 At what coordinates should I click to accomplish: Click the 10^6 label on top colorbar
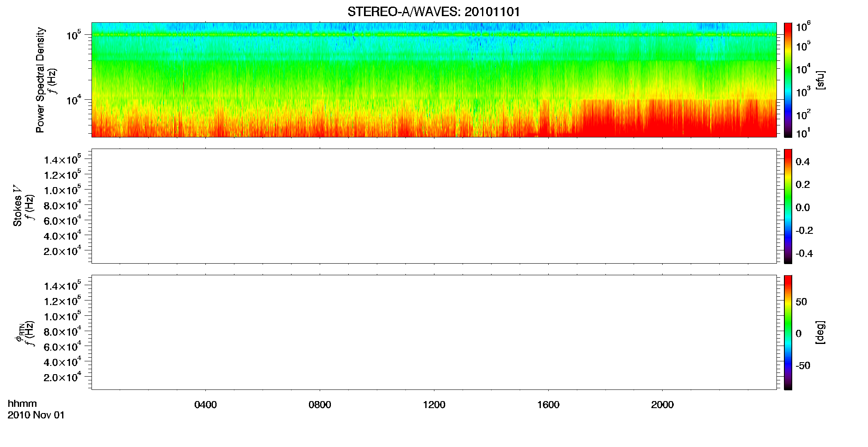click(x=803, y=27)
